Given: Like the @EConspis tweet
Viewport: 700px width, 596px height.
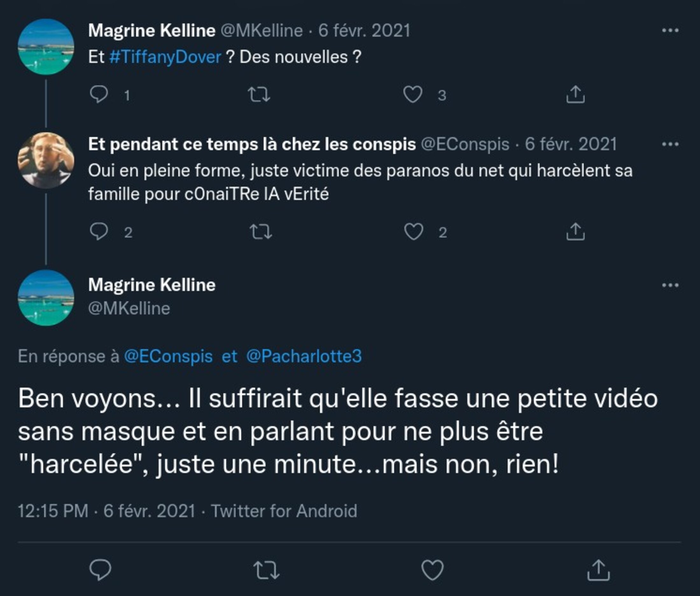Looking at the screenshot, I should 414,232.
